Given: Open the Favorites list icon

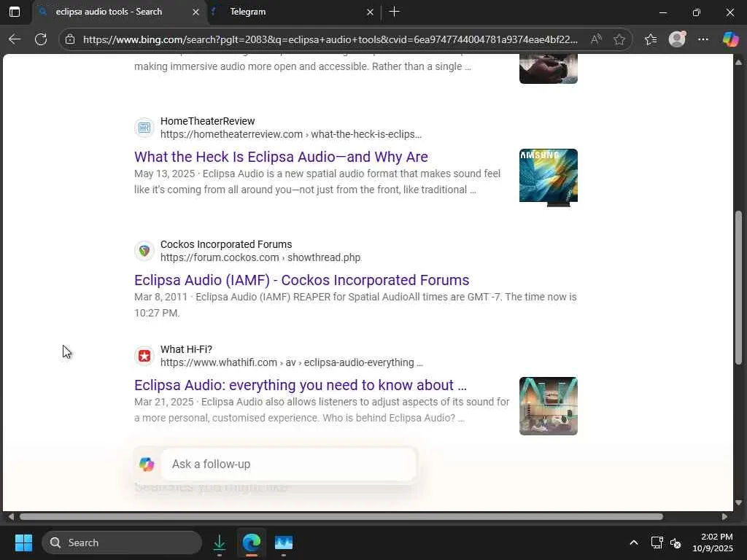Looking at the screenshot, I should click(x=651, y=39).
